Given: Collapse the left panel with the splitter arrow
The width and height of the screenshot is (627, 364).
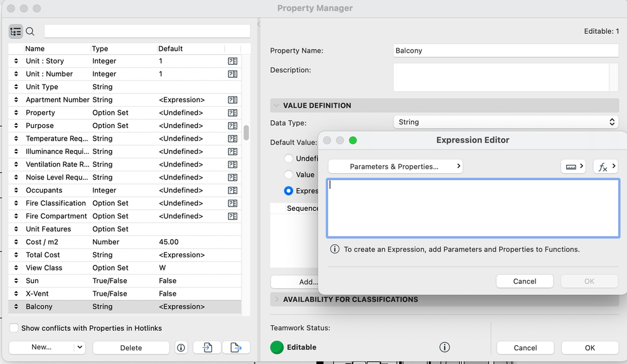Looking at the screenshot, I should (x=259, y=24).
